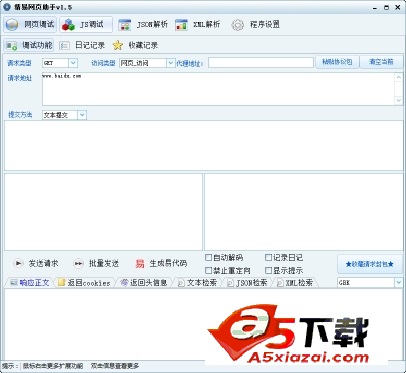Click the gear icon for 程序设置

pos(237,25)
